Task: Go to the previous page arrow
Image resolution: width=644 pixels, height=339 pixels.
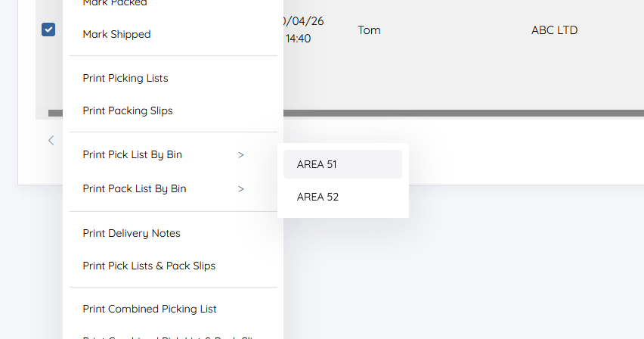Action: (51, 140)
